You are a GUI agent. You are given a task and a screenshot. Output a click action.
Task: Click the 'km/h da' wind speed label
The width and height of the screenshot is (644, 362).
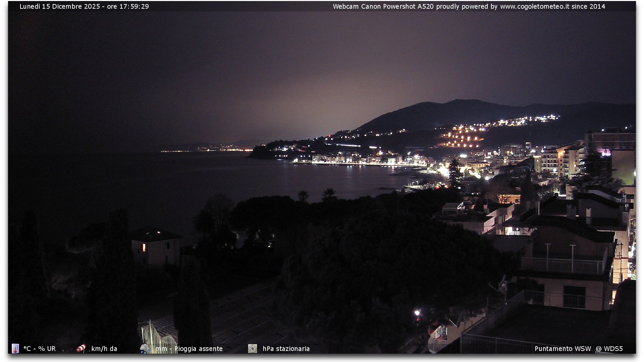(x=104, y=349)
